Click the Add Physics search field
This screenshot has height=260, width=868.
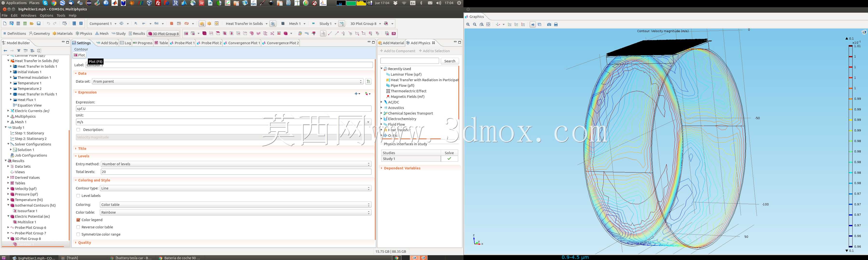pyautogui.click(x=410, y=61)
